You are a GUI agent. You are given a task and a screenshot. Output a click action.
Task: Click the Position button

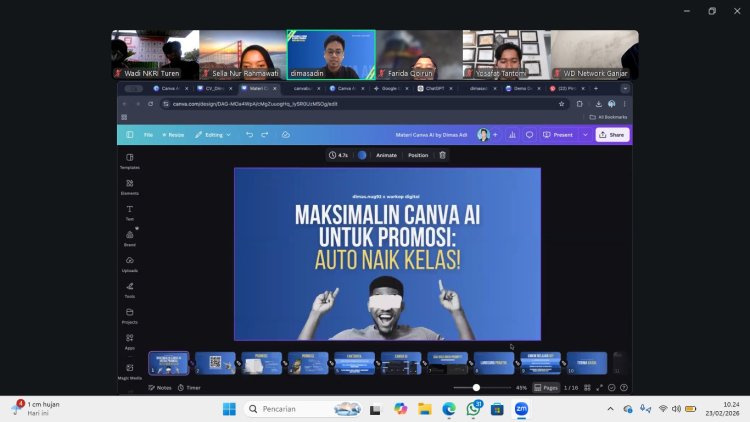pos(418,155)
